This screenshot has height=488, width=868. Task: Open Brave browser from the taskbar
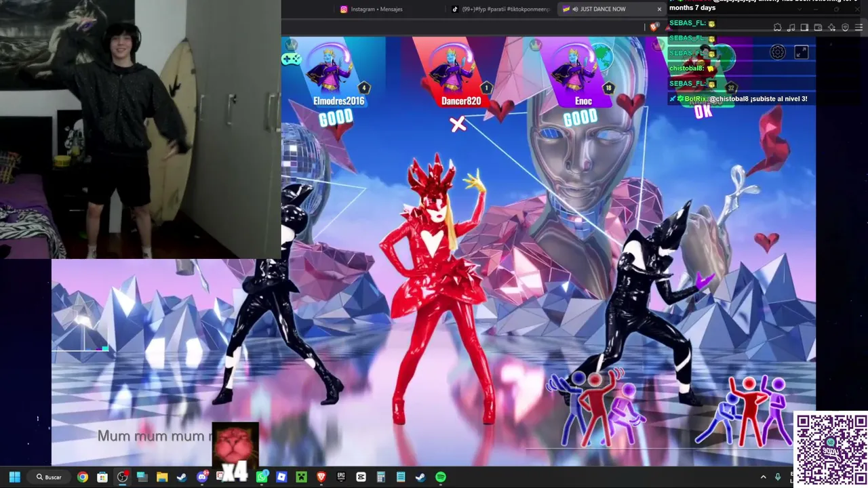[321, 477]
